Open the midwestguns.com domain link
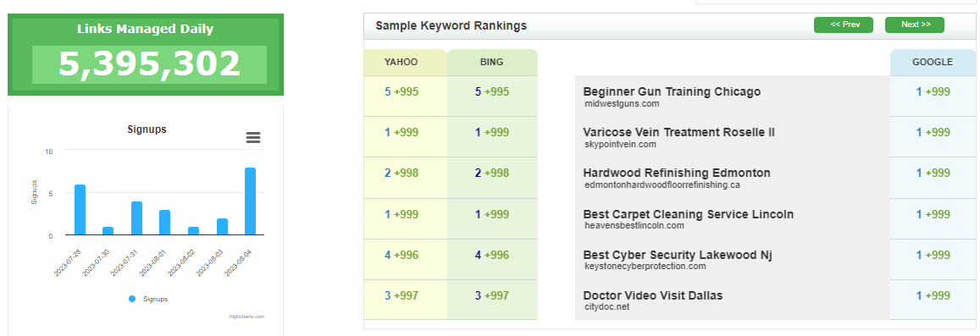 [622, 103]
